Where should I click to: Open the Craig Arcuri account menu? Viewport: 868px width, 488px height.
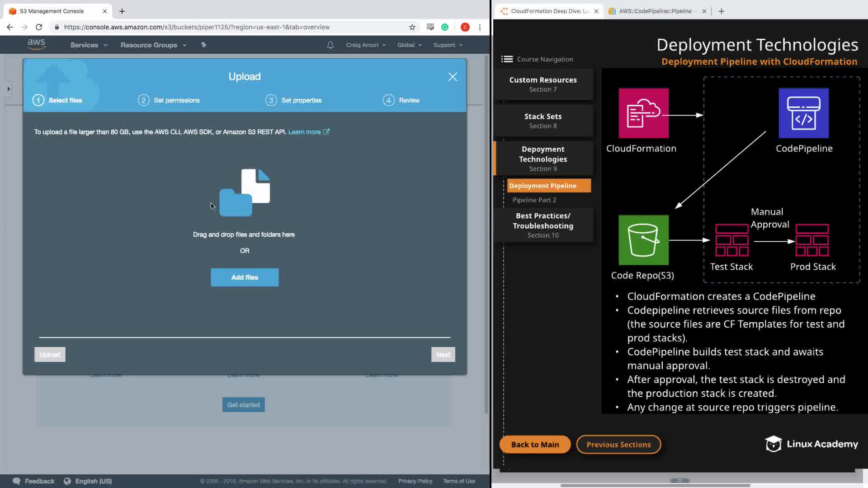pos(365,45)
